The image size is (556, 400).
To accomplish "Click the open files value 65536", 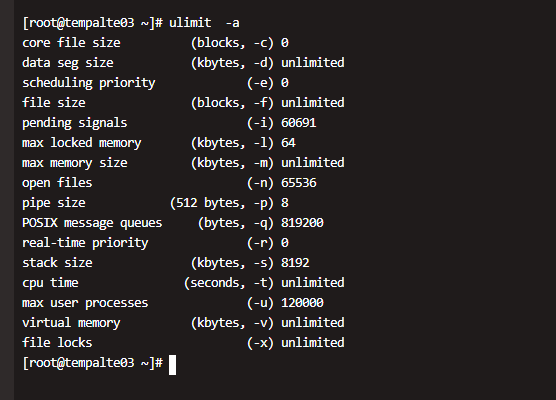I will click(x=299, y=183).
